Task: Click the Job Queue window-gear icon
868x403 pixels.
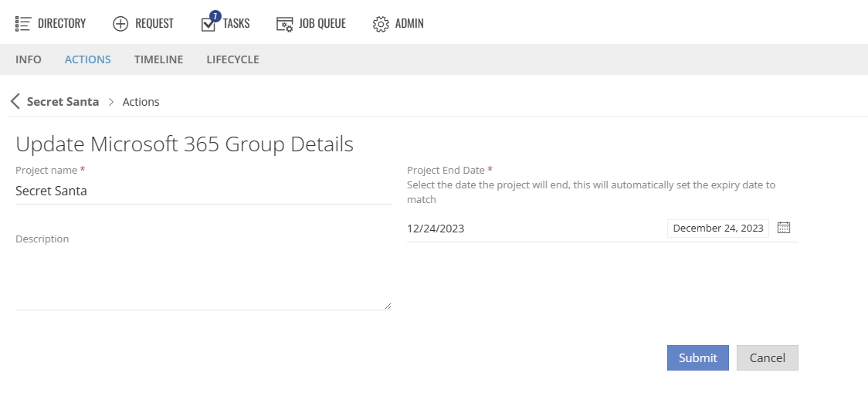Action: [x=284, y=25]
